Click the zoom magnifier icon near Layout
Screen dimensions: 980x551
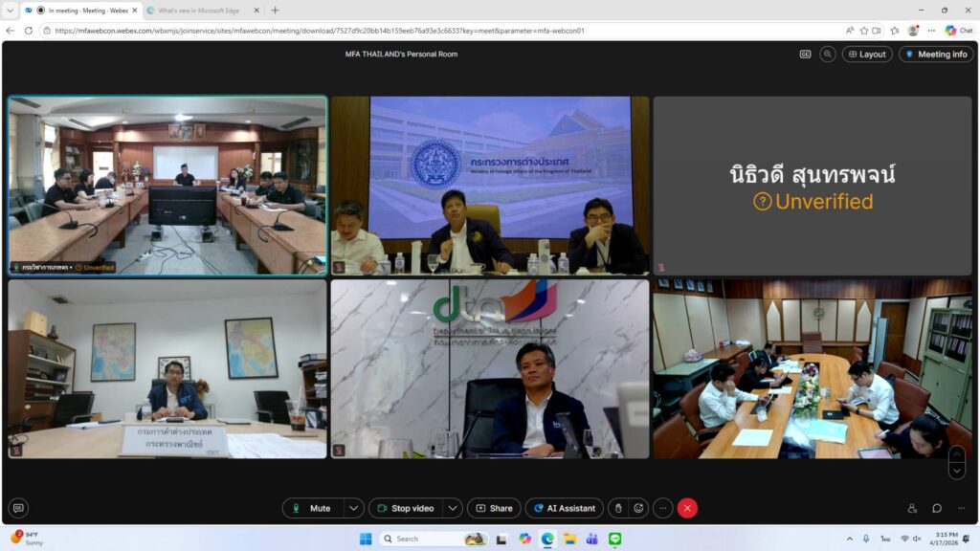point(828,55)
